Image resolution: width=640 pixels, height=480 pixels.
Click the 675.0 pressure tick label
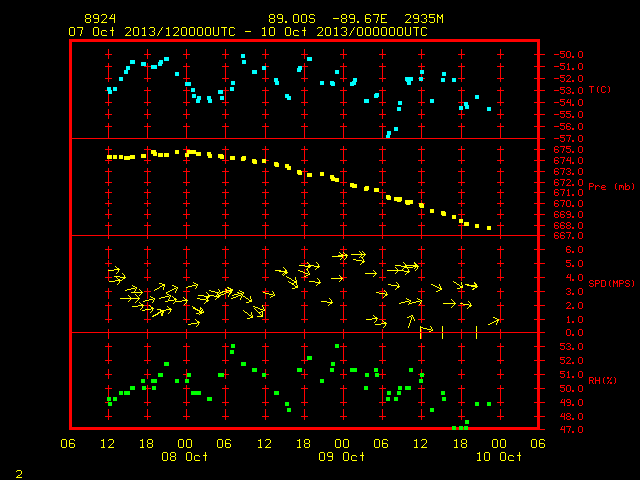click(569, 150)
